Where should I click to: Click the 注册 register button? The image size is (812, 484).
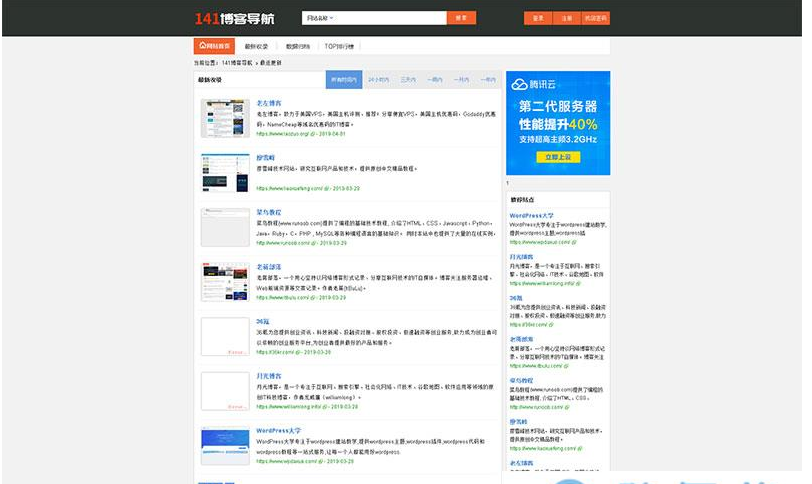[566, 18]
